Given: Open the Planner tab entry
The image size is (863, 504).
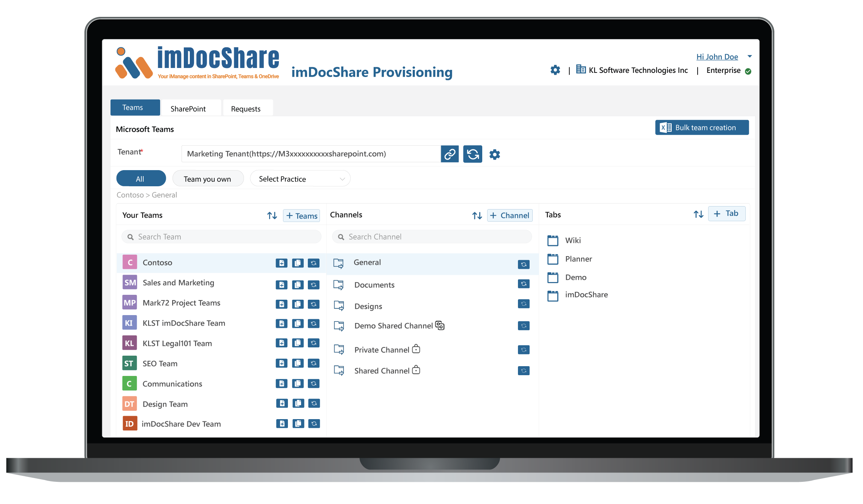Looking at the screenshot, I should [x=570, y=259].
